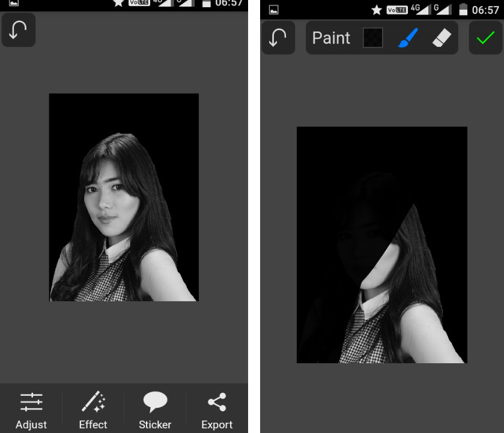Tap the portrait photo in left screen

(x=124, y=197)
